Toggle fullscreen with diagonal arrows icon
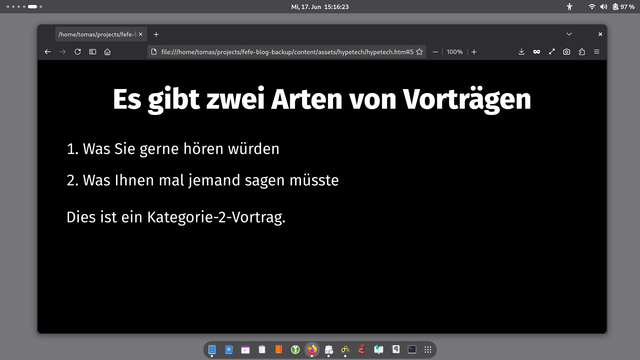The height and width of the screenshot is (360, 640). tap(551, 52)
